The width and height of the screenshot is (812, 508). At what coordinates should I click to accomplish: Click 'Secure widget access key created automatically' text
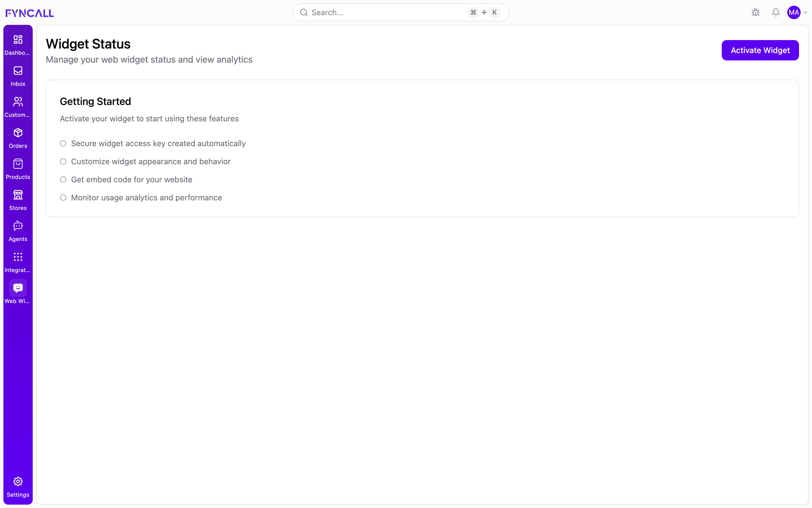pyautogui.click(x=158, y=143)
